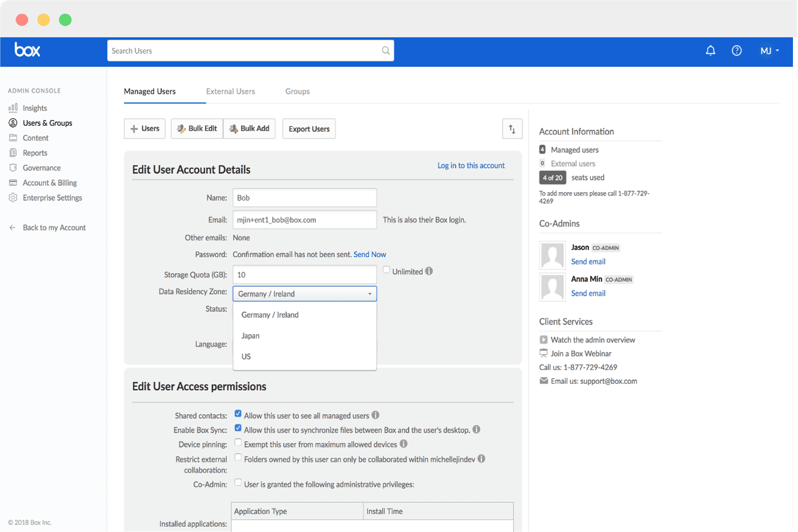This screenshot has width=798, height=532.
Task: Click info icon for Shared contacts
Action: coord(375,415)
